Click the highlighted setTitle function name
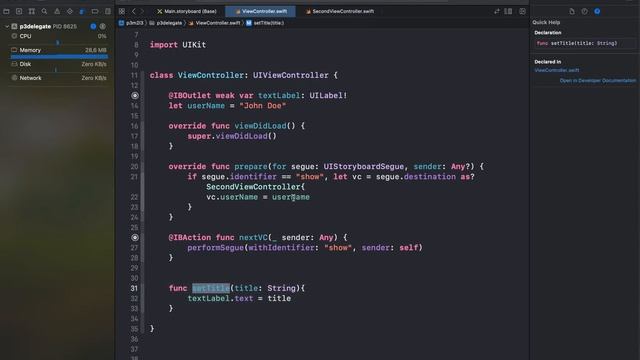Image resolution: width=640 pixels, height=360 pixels. [x=211, y=288]
